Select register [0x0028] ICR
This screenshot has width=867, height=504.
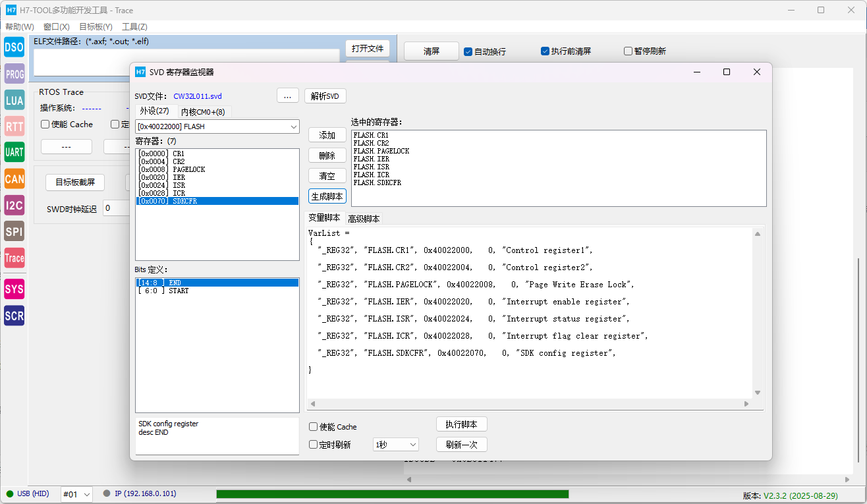(217, 193)
